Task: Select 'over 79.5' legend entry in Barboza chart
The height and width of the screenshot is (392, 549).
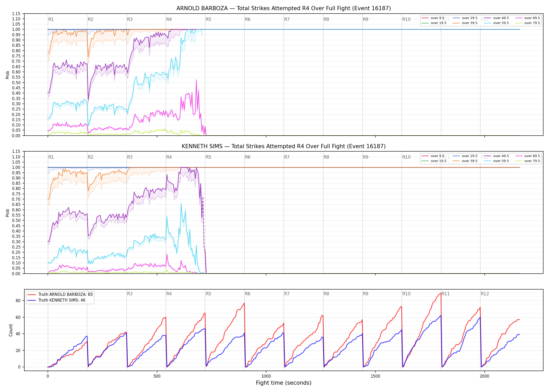Action: [x=528, y=23]
